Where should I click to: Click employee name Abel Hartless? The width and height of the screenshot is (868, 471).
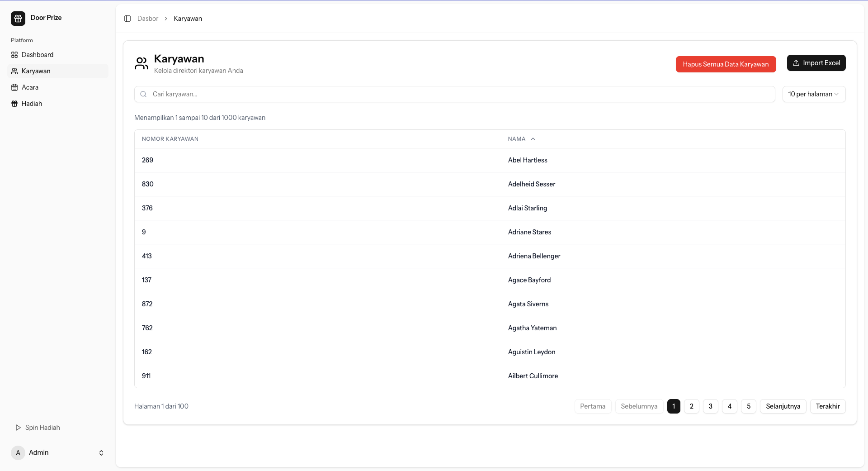pyautogui.click(x=528, y=160)
